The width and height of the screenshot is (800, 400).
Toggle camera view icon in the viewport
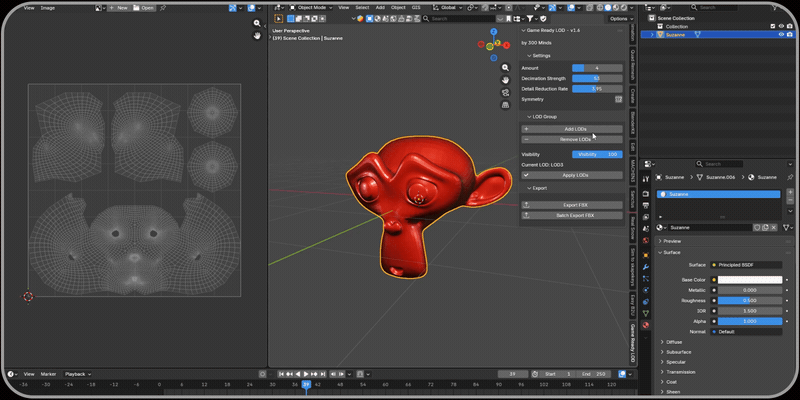point(505,92)
